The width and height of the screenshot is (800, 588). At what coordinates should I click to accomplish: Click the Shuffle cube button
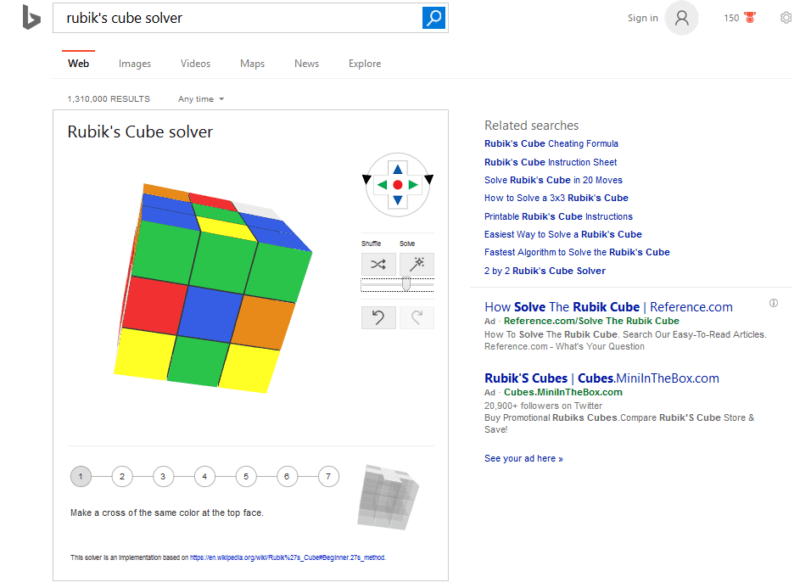(x=378, y=264)
